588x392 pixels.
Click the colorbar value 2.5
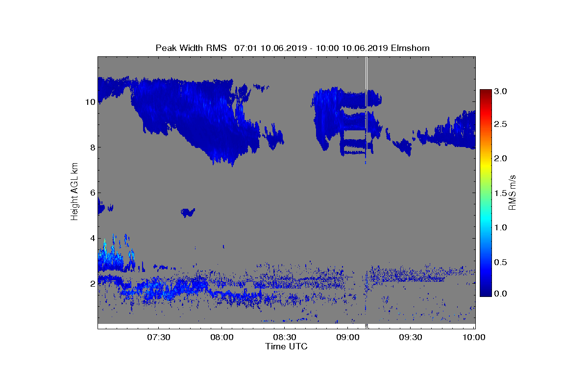pos(500,124)
